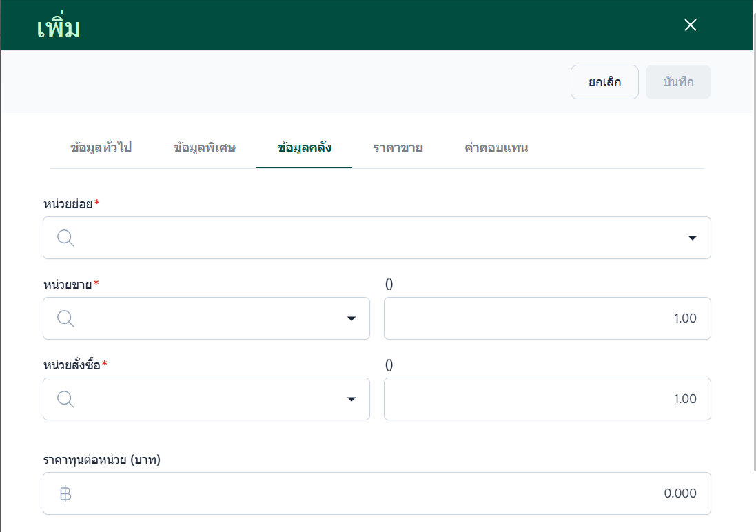Close the เพิ่ม dialog with X icon
This screenshot has height=532, width=756.
tap(691, 25)
